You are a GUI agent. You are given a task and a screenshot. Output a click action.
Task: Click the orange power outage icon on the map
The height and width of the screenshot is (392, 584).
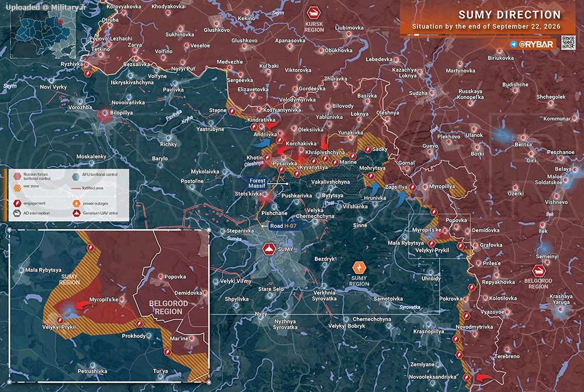(359, 267)
